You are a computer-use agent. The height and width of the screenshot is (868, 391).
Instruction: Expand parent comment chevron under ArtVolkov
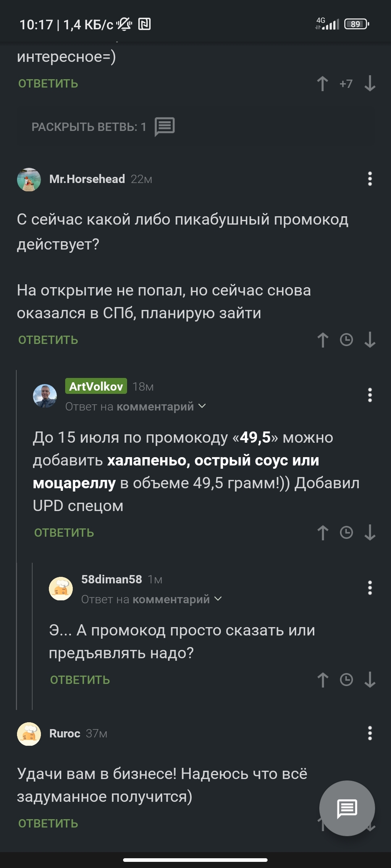pos(202,406)
